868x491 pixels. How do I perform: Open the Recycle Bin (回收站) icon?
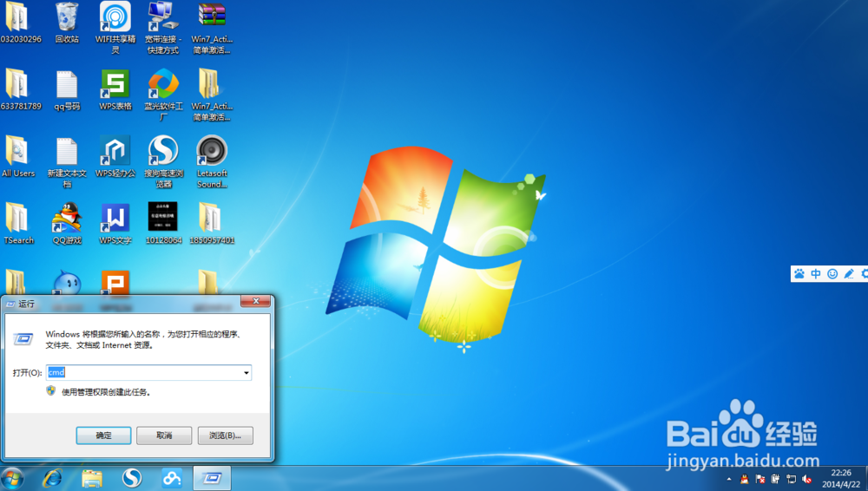click(x=67, y=23)
